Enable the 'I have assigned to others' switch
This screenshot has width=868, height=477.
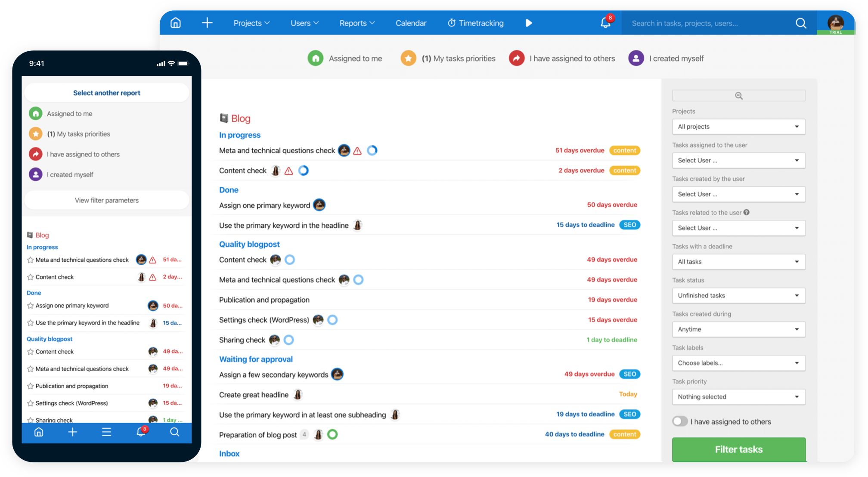[680, 421]
